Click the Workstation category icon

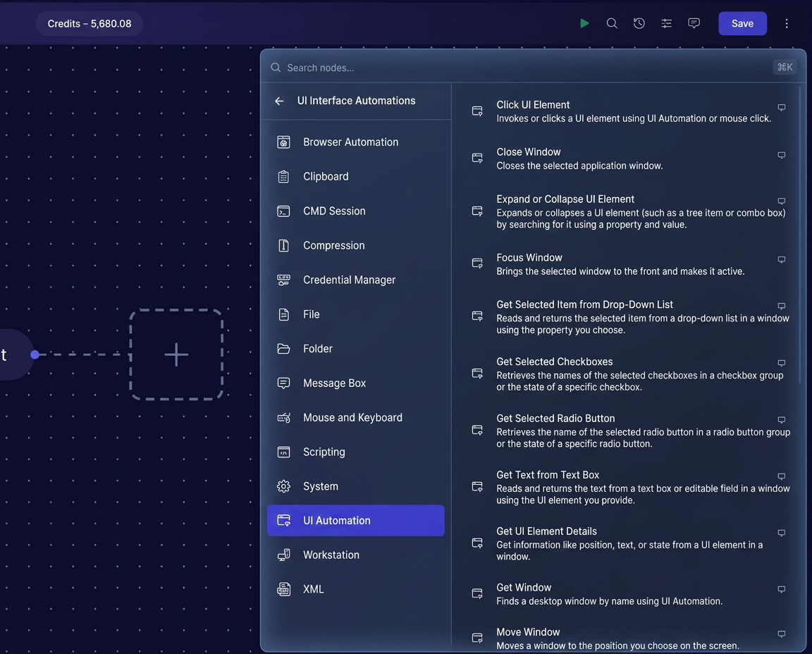pyautogui.click(x=283, y=555)
